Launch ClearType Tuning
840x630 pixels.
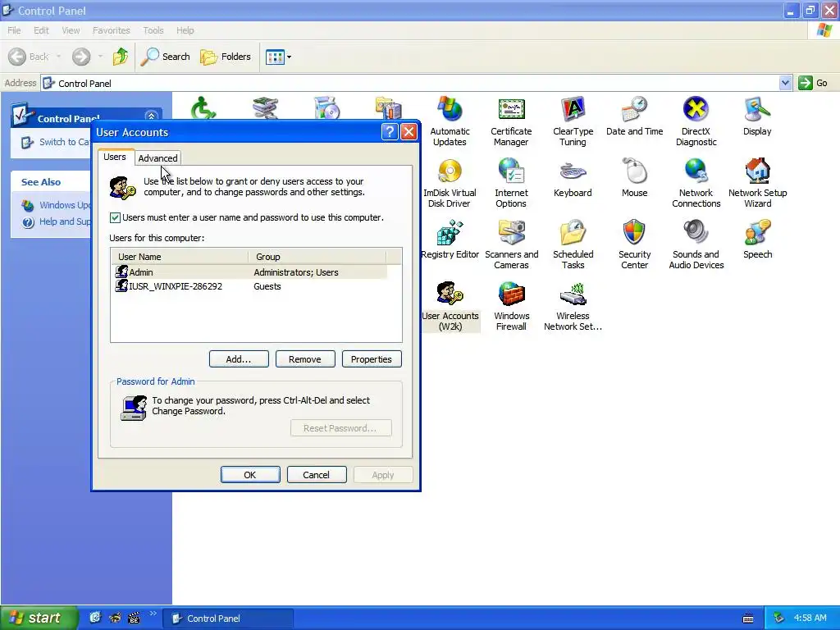click(x=573, y=121)
